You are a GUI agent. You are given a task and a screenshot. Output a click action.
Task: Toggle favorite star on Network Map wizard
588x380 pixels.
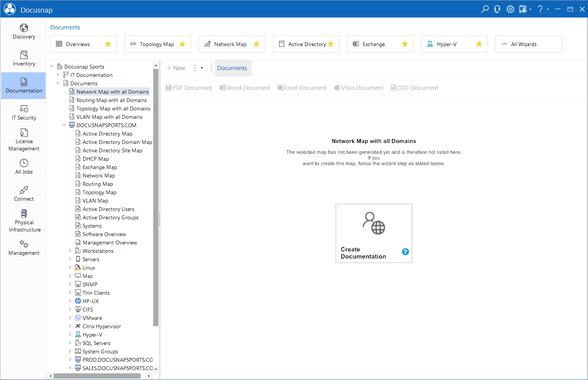coord(257,44)
